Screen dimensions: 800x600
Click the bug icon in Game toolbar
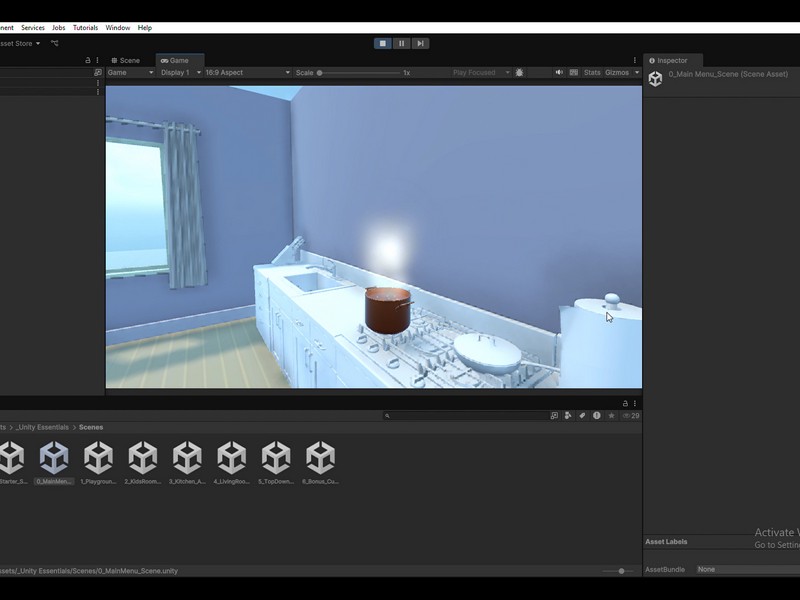click(520, 73)
